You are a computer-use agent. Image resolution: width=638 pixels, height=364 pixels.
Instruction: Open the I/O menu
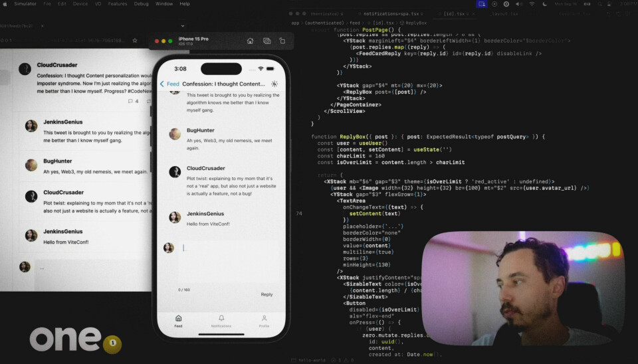pyautogui.click(x=98, y=4)
